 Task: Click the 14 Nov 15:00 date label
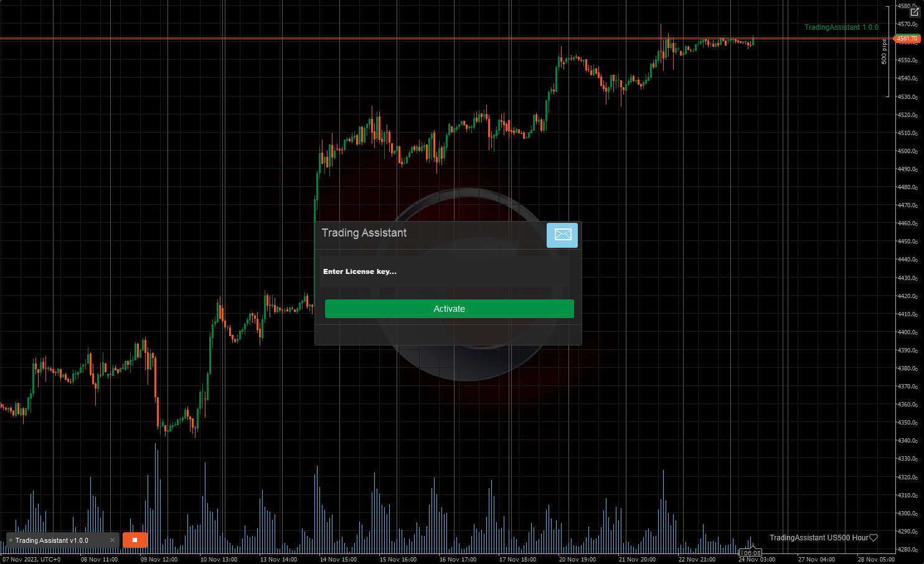click(338, 560)
